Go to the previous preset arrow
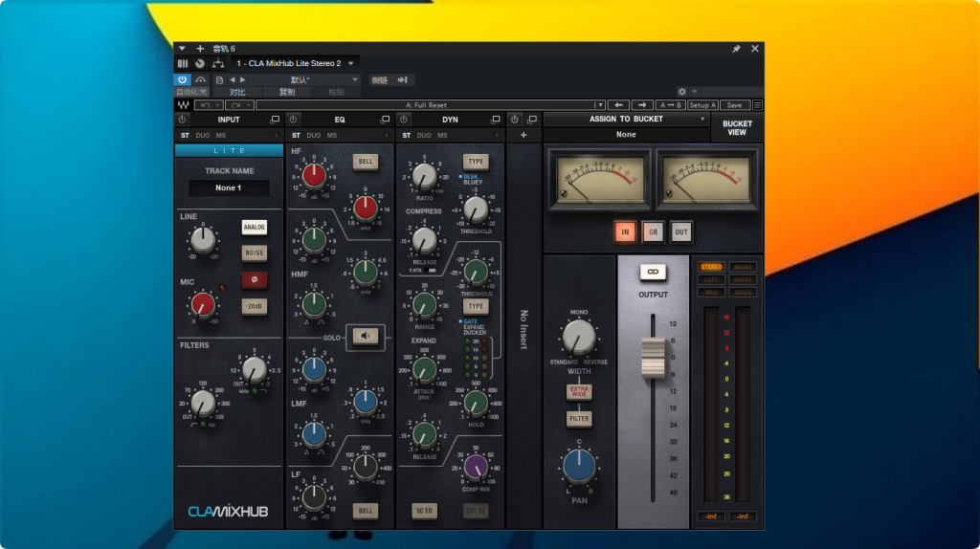This screenshot has height=549, width=980. pyautogui.click(x=233, y=80)
